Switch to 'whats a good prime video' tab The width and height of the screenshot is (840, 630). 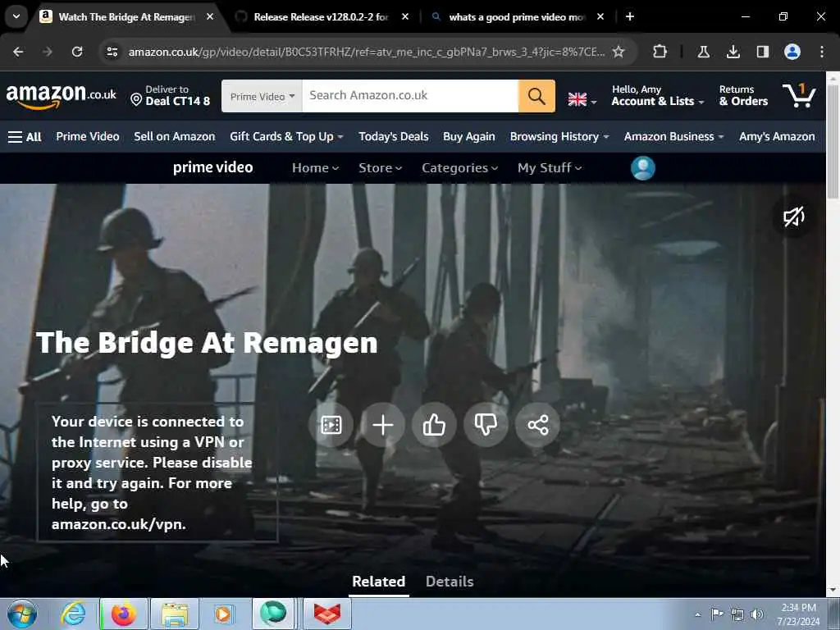tap(518, 16)
